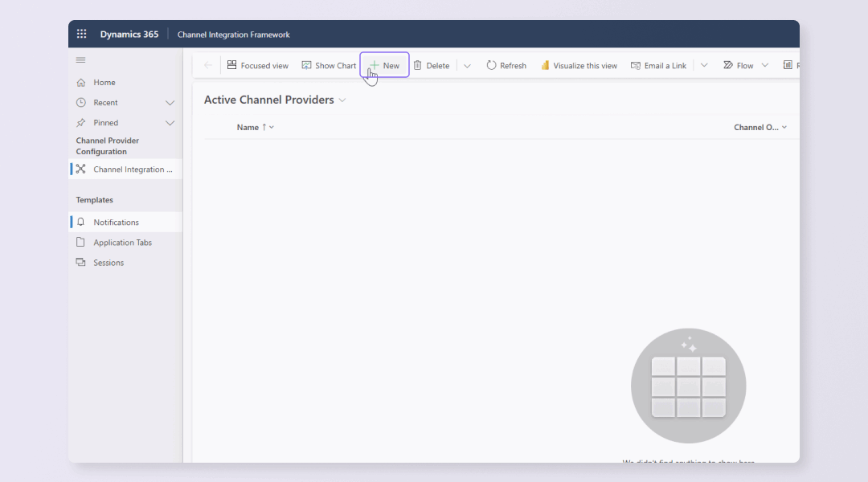
Task: Open Notifications templates
Action: click(x=116, y=223)
